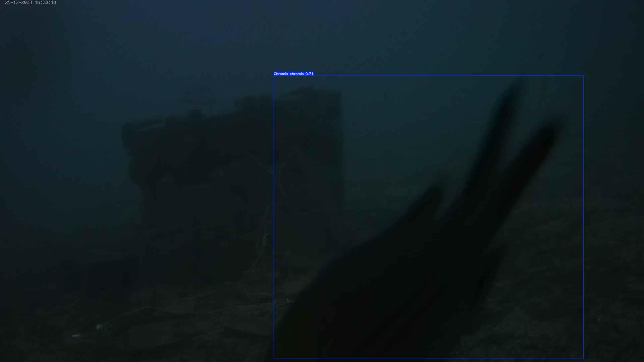Click the date 29-12-2023 in the timestamp

18,3
